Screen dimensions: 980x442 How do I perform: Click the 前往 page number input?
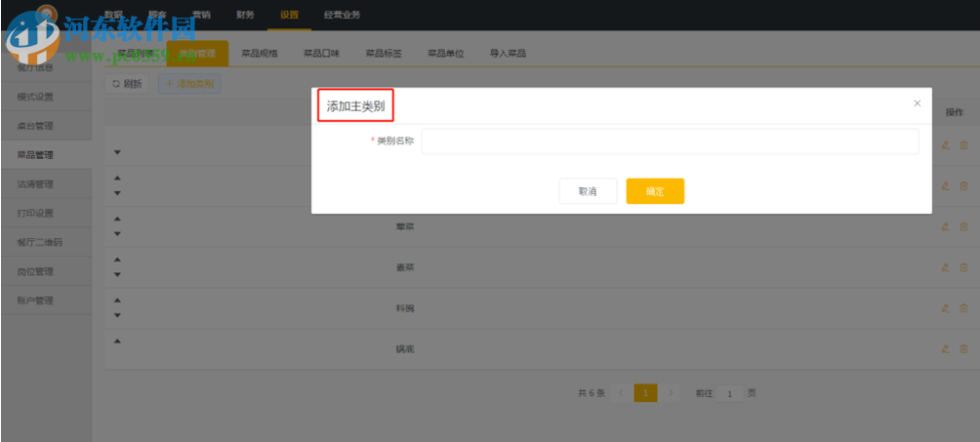(729, 394)
